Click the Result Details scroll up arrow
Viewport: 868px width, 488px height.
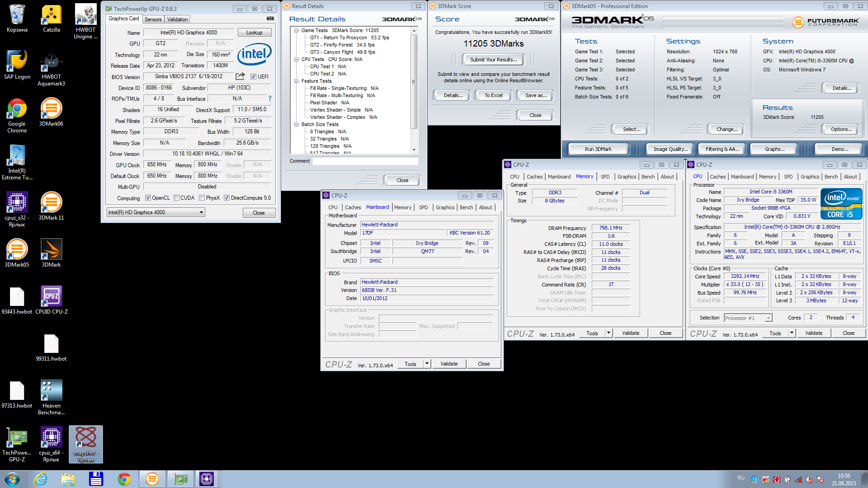click(x=414, y=31)
